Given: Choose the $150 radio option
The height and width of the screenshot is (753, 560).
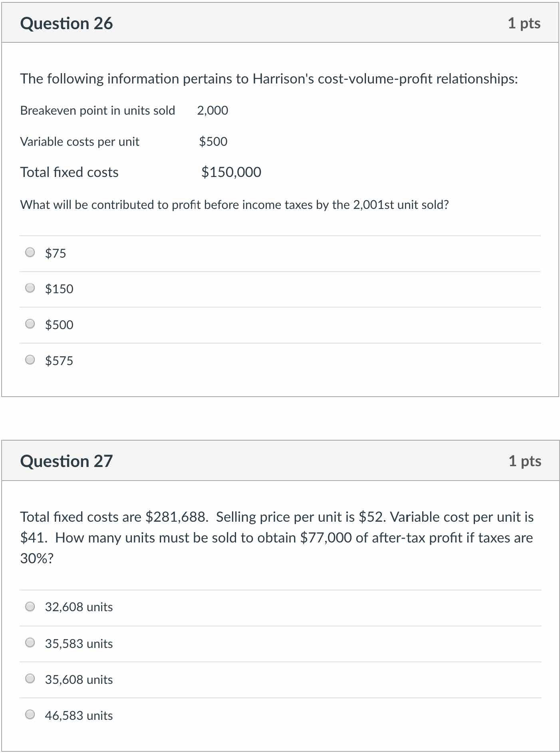Looking at the screenshot, I should [x=30, y=288].
